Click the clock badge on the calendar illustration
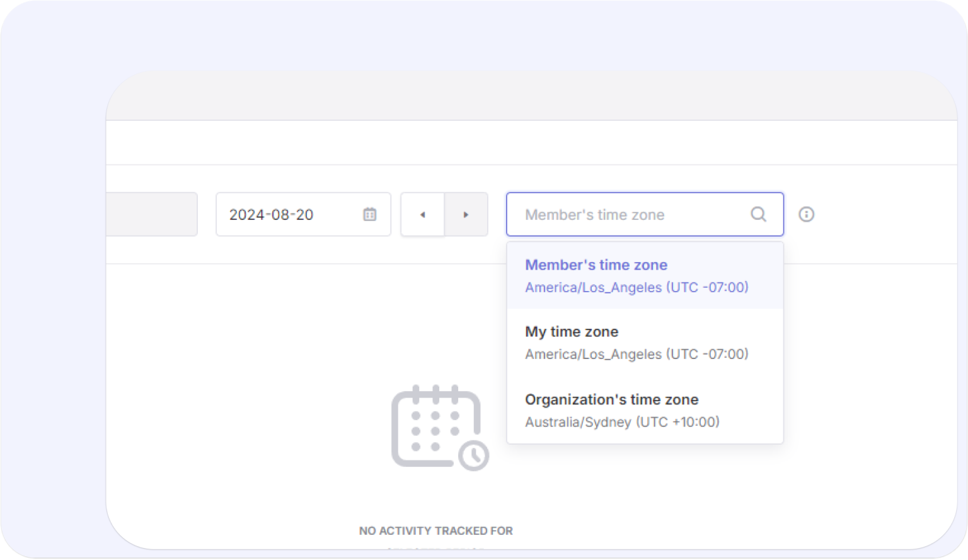 click(474, 455)
